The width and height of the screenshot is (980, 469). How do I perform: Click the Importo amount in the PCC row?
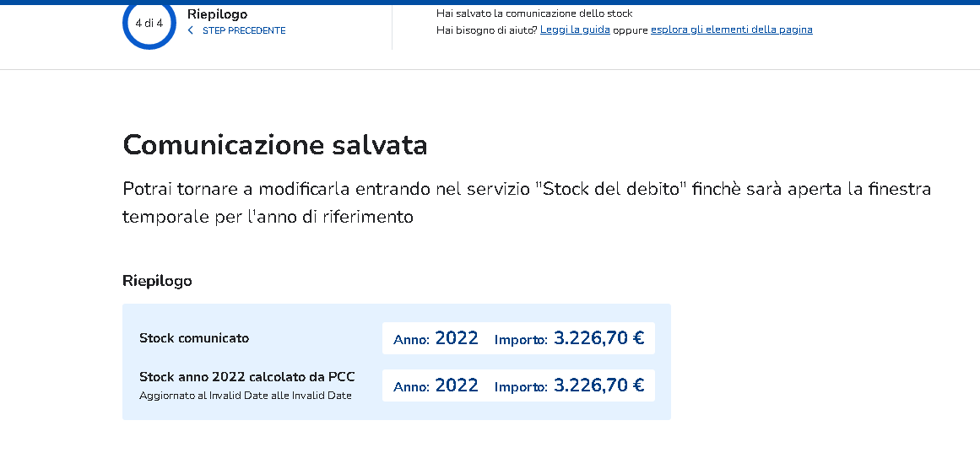coord(598,385)
